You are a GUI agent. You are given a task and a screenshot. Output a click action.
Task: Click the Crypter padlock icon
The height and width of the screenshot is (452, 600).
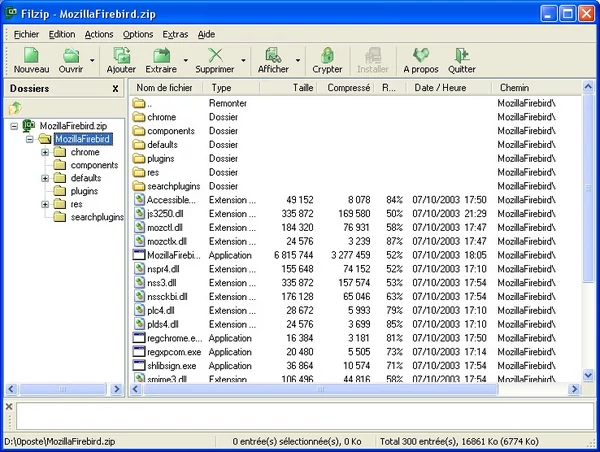[x=327, y=55]
